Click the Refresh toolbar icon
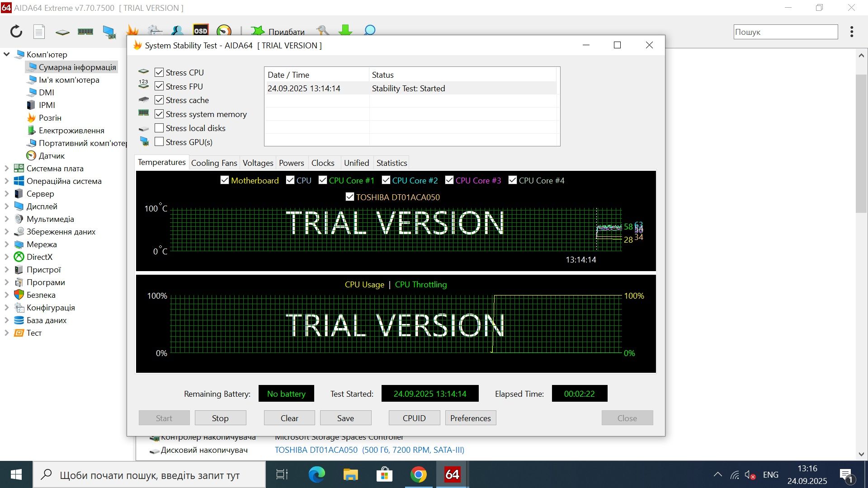Image resolution: width=868 pixels, height=488 pixels. 16,31
